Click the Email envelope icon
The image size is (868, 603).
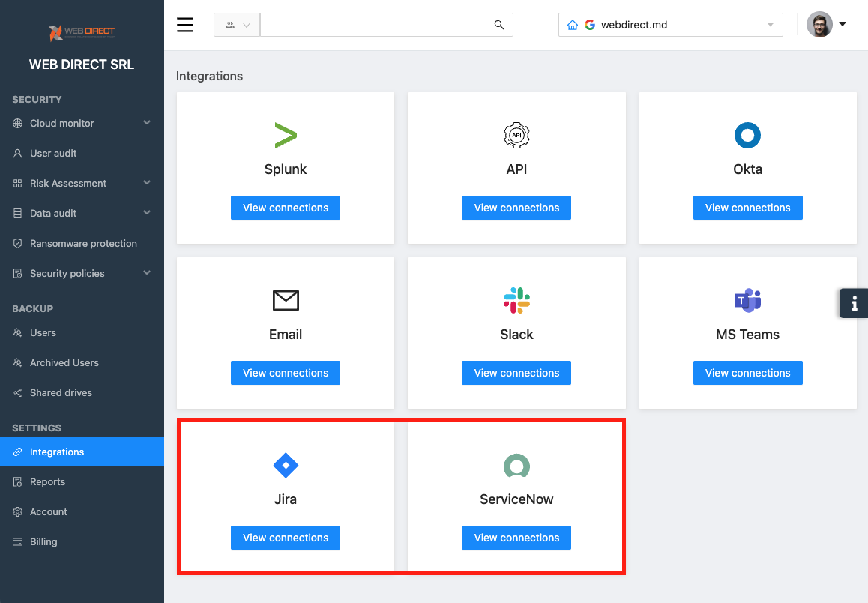[286, 300]
